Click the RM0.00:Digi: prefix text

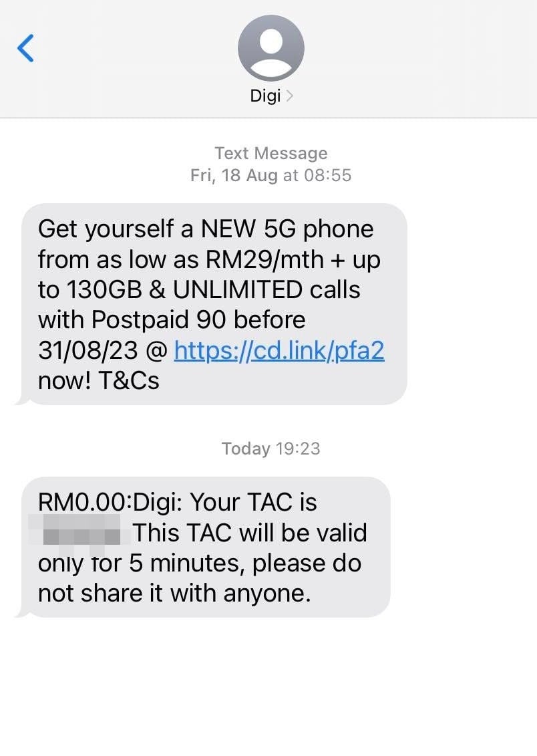(x=110, y=503)
